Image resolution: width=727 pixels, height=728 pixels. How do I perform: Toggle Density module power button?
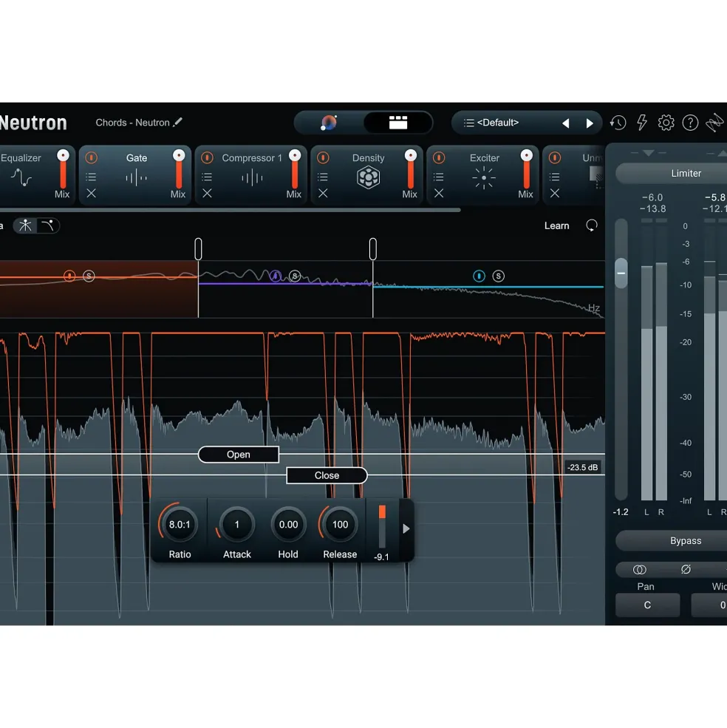[x=323, y=158]
